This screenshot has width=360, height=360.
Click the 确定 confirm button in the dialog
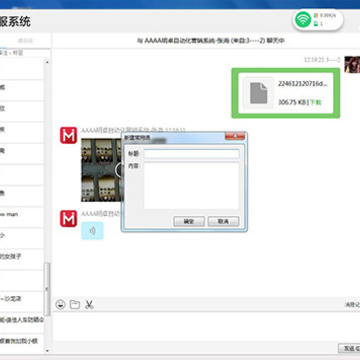(189, 221)
